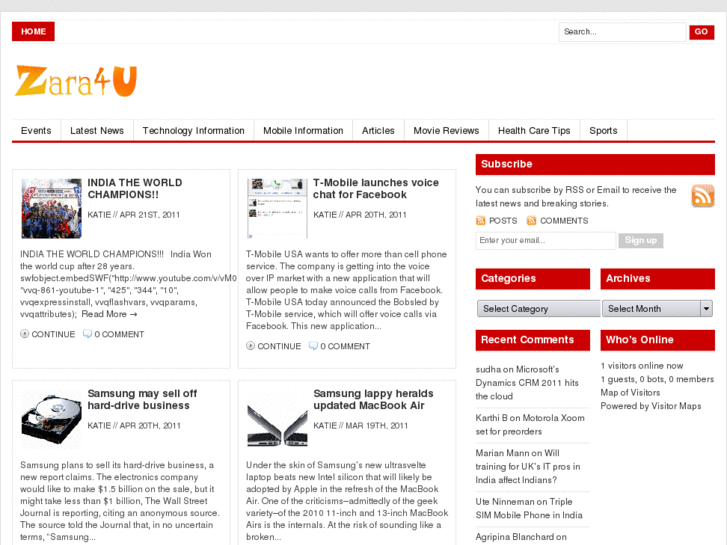This screenshot has width=727, height=545.
Task: Open the India World Champions thumbnail
Action: pos(51,208)
